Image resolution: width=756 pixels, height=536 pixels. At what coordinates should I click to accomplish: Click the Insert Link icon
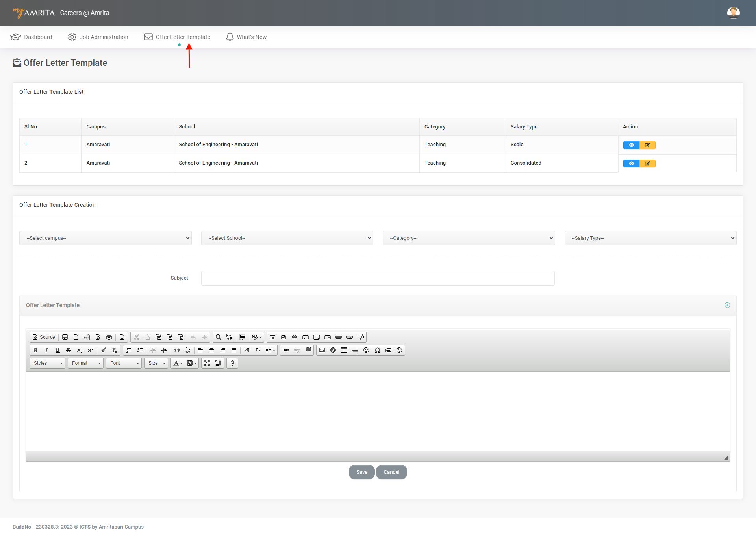(x=286, y=350)
